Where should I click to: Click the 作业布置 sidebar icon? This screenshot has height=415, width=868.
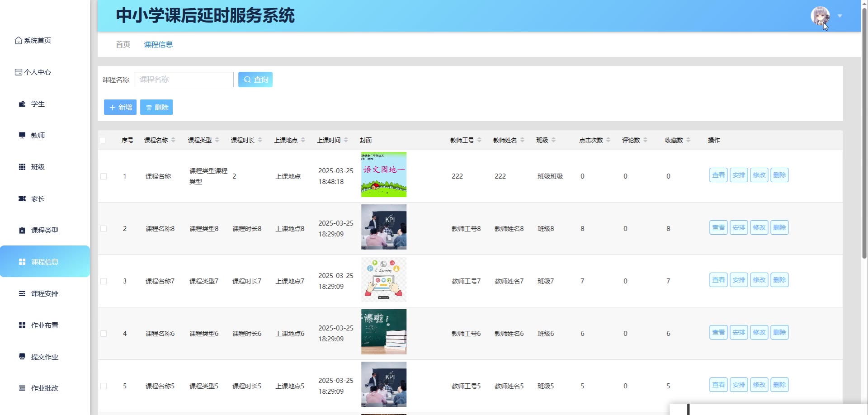click(22, 325)
